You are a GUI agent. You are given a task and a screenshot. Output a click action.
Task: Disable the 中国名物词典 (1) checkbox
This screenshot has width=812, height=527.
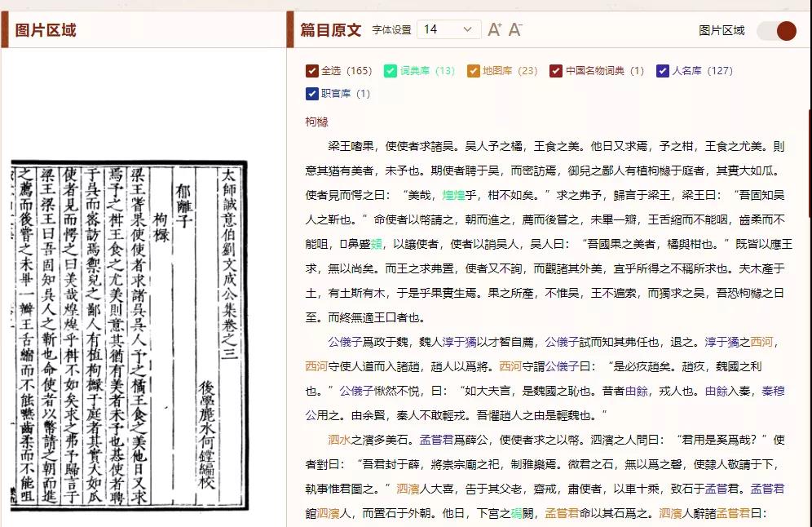(556, 71)
